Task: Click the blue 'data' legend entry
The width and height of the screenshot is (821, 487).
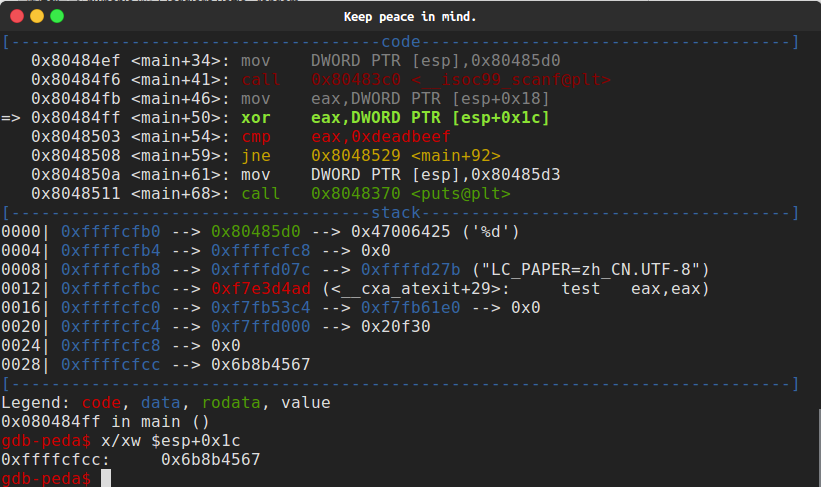Action: click(x=160, y=403)
